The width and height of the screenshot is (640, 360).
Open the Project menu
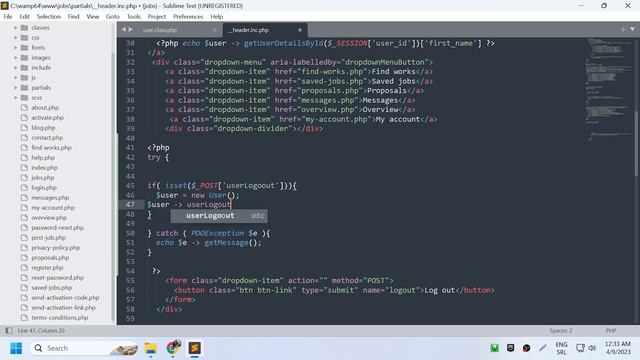coord(157,17)
